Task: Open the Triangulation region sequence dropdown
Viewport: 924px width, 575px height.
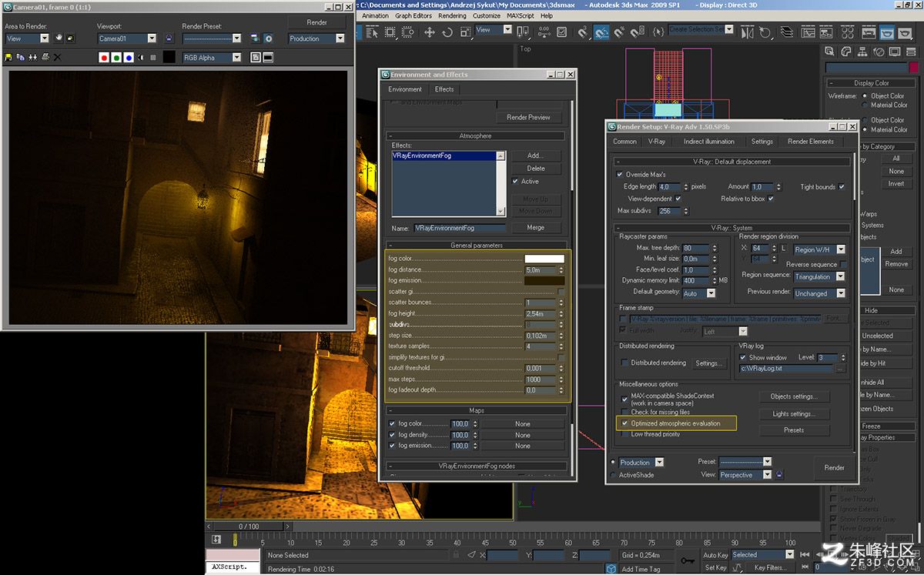Action: coord(819,276)
